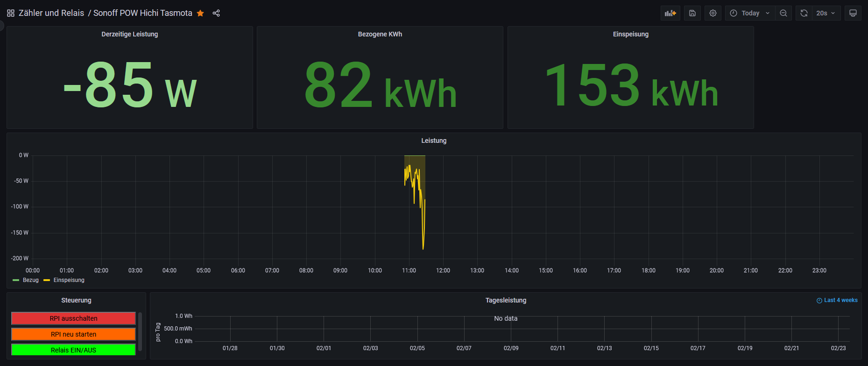
Task: Open the Today time range picker
Action: tap(750, 13)
